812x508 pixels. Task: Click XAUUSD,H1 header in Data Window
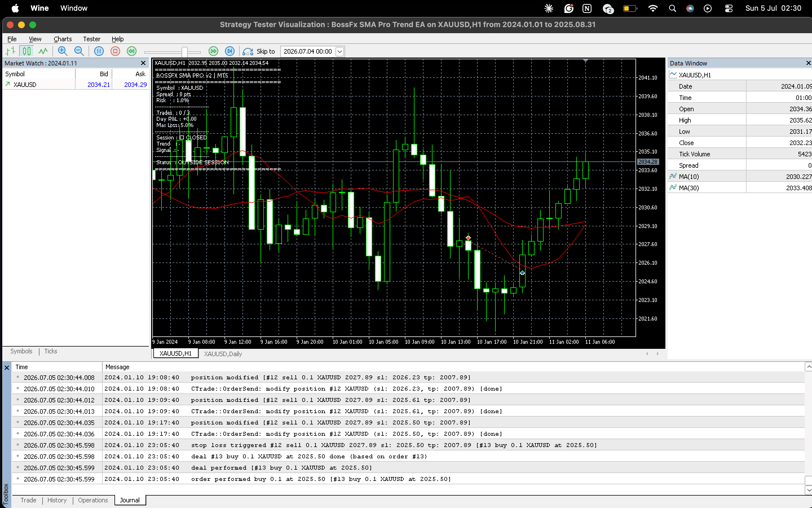[740, 75]
